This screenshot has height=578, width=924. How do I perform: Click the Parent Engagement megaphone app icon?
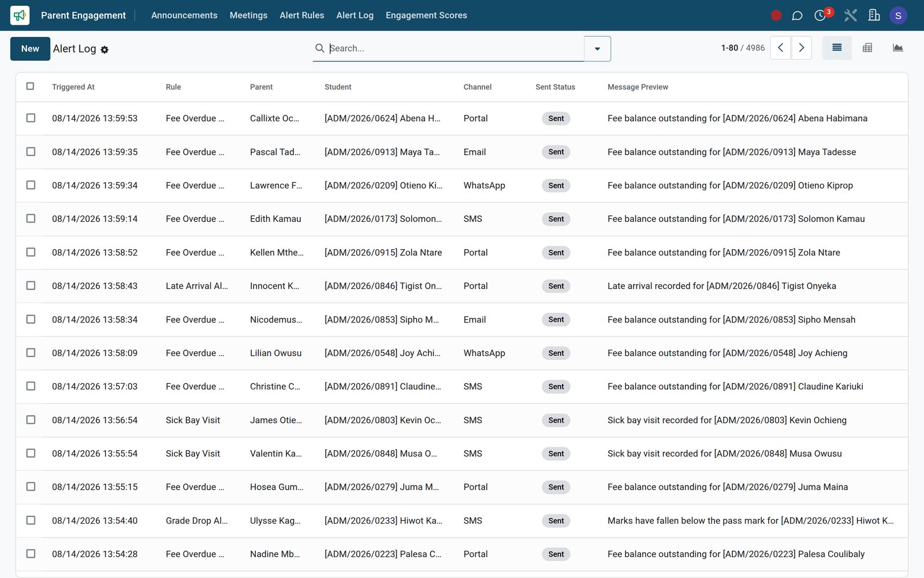coord(20,15)
